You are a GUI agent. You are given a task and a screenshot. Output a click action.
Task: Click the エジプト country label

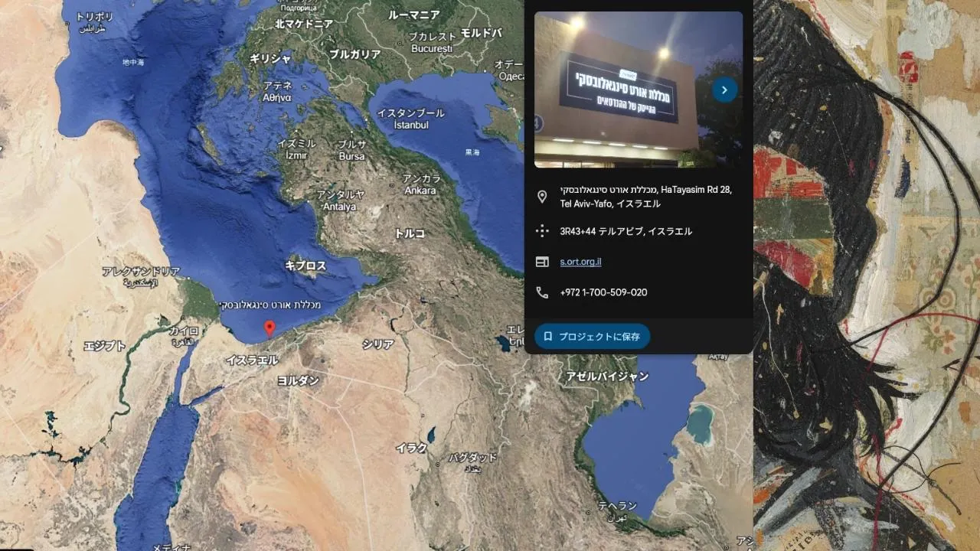point(105,346)
